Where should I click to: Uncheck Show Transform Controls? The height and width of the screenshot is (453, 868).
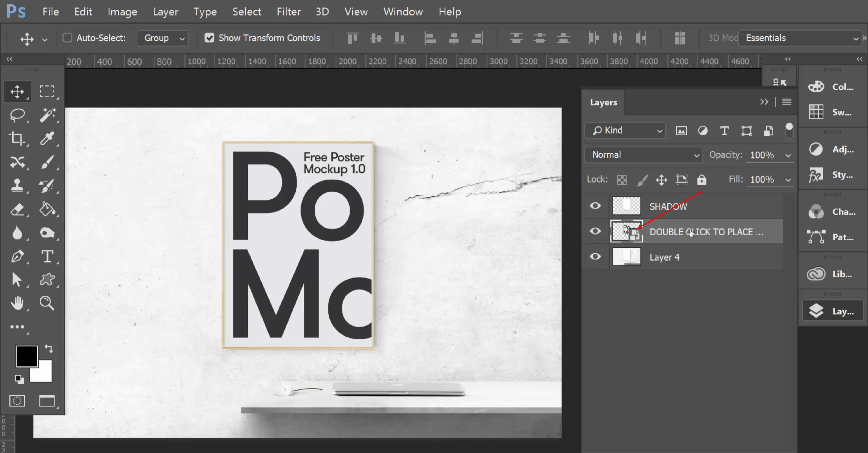(x=209, y=38)
